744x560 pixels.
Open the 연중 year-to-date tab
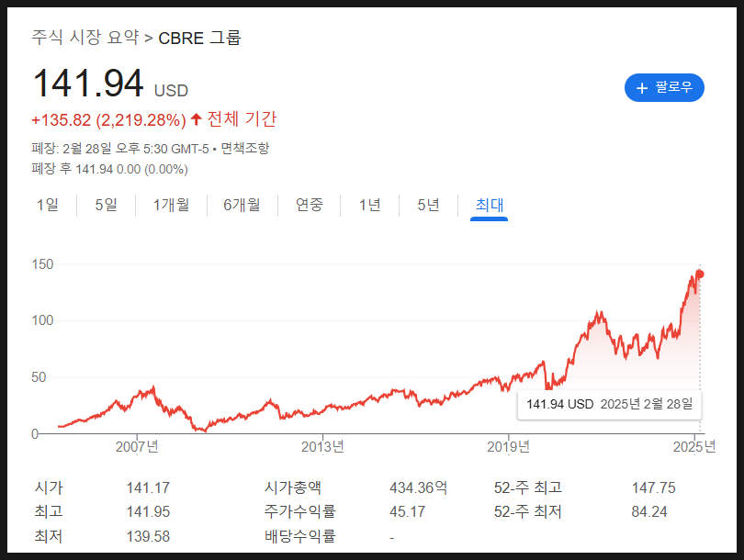(310, 205)
